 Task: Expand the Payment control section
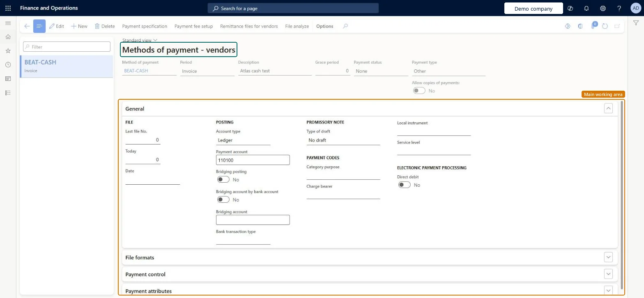click(609, 274)
